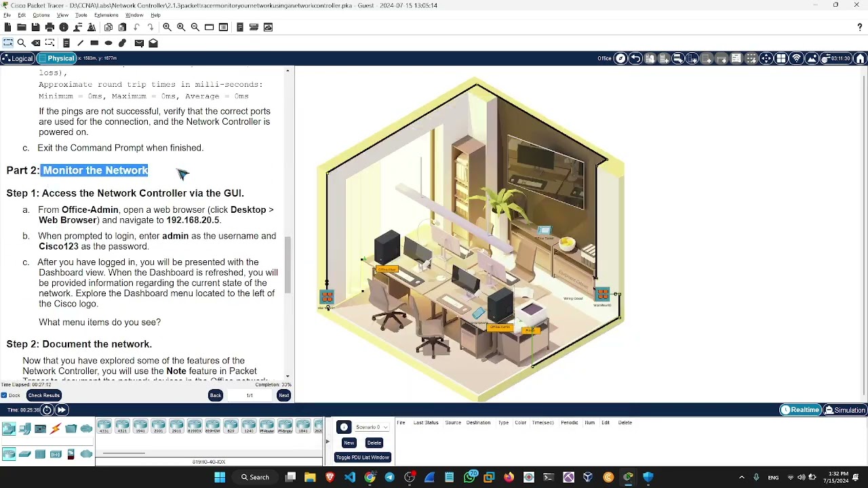The width and height of the screenshot is (868, 488).
Task: Click the New scenario button
Action: (x=349, y=443)
